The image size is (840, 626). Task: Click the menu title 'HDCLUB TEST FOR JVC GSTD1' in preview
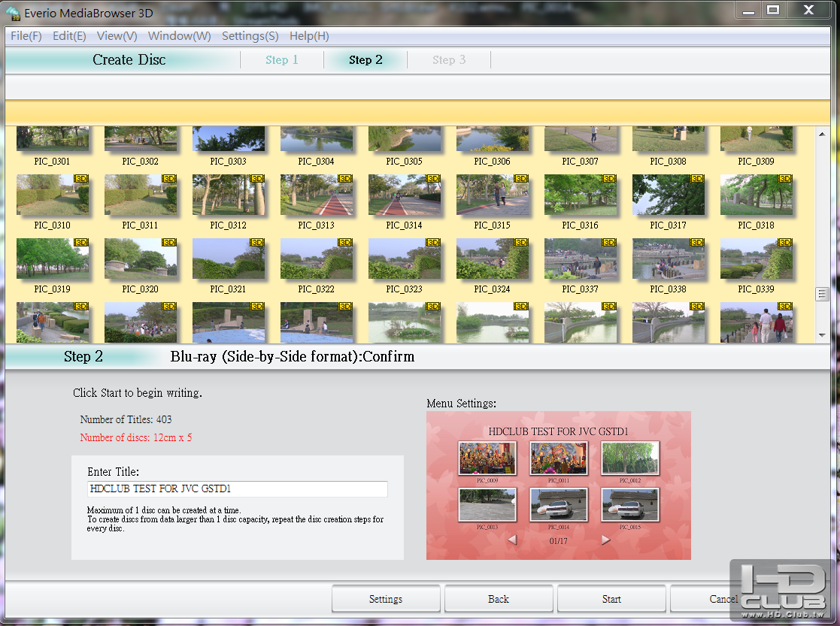point(558,431)
